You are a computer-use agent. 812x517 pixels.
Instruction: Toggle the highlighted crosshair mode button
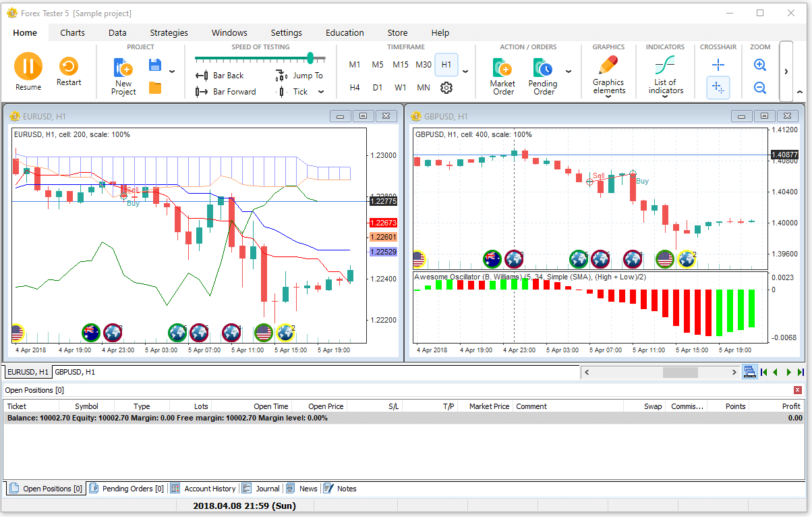pos(718,88)
